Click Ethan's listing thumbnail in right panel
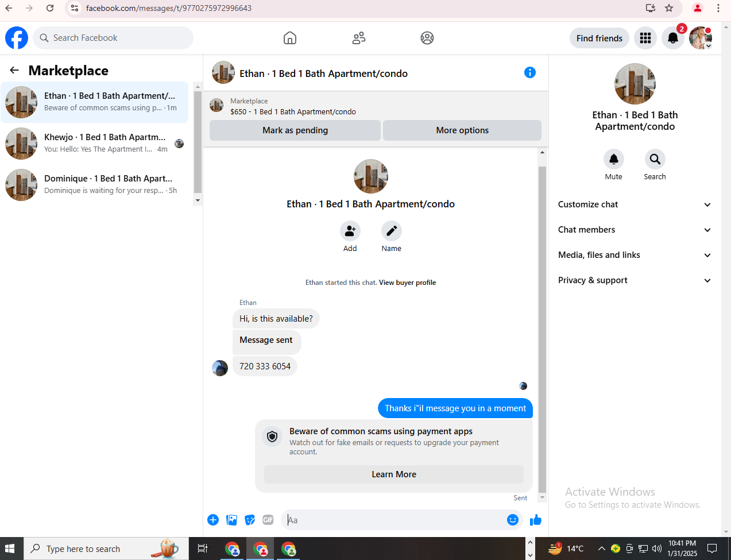The image size is (731, 560). coord(635,84)
